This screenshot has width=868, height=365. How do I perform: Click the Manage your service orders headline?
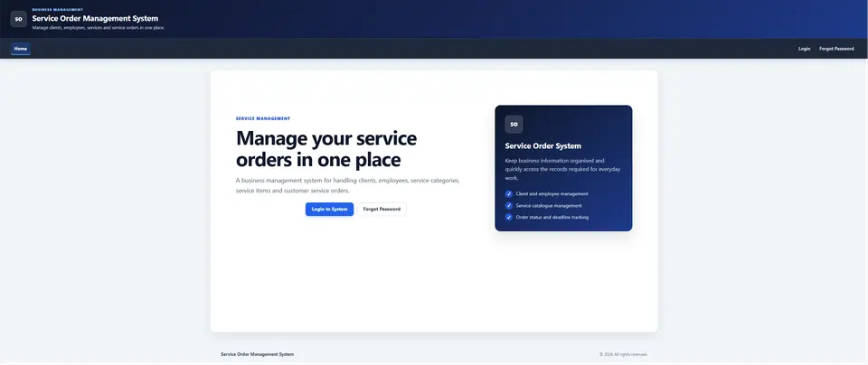click(x=326, y=148)
